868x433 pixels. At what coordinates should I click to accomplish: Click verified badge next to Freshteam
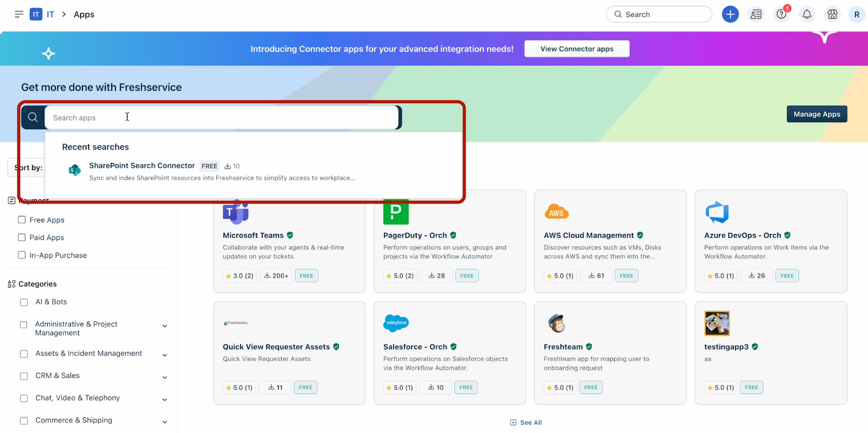pyautogui.click(x=589, y=347)
